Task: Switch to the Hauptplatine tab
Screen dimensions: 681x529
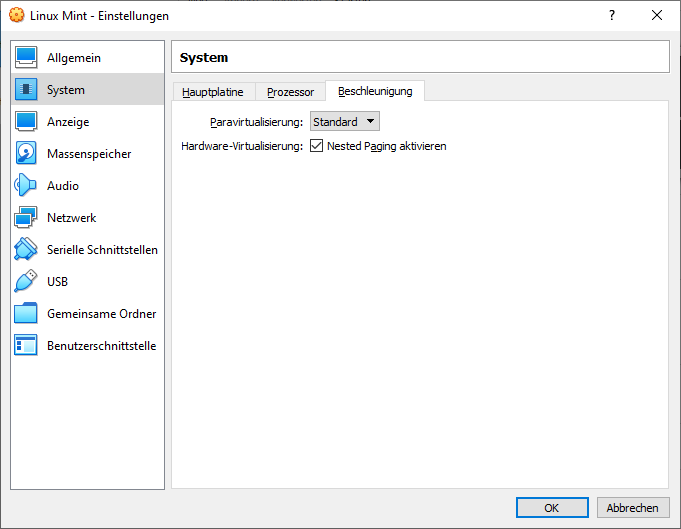Action: [x=213, y=92]
